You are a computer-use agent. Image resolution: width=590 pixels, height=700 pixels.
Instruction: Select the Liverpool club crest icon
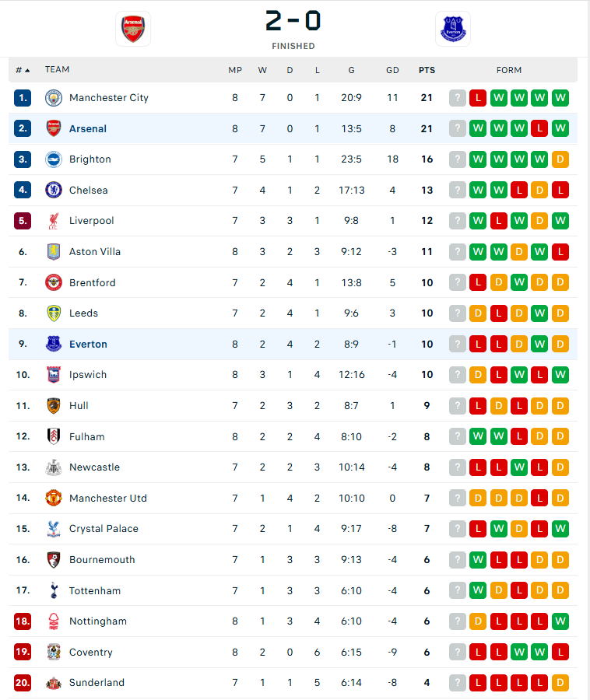click(x=54, y=221)
